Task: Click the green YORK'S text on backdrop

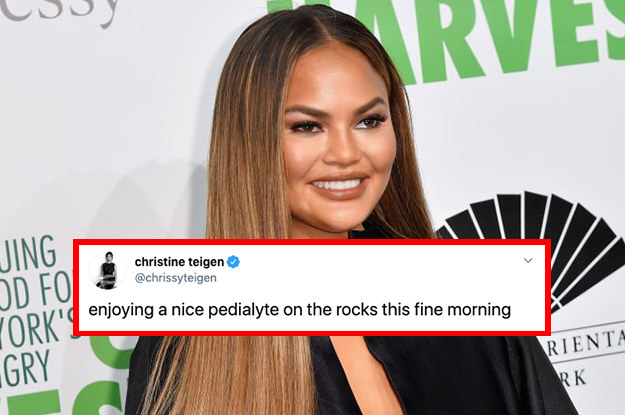Action: 38,329
